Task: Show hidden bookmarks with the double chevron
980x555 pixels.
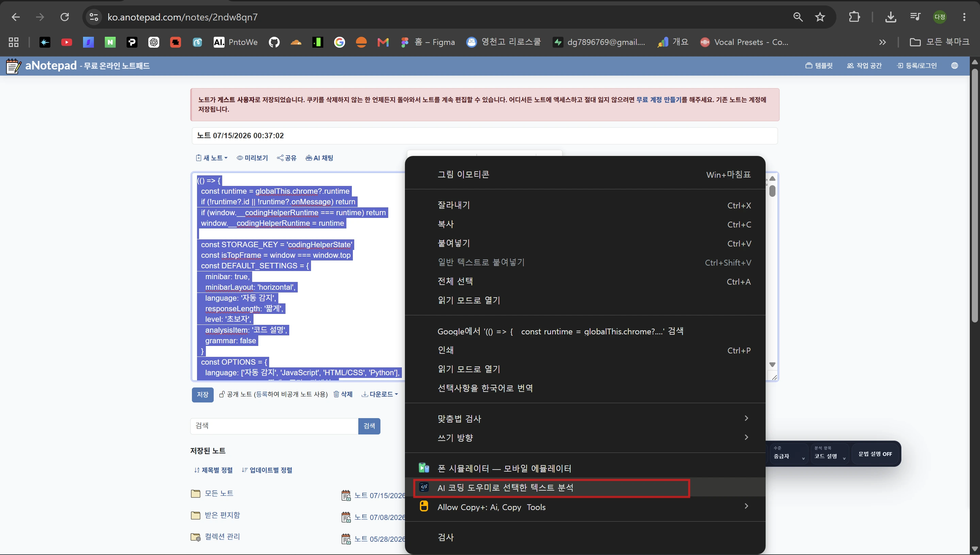Action: (x=882, y=42)
